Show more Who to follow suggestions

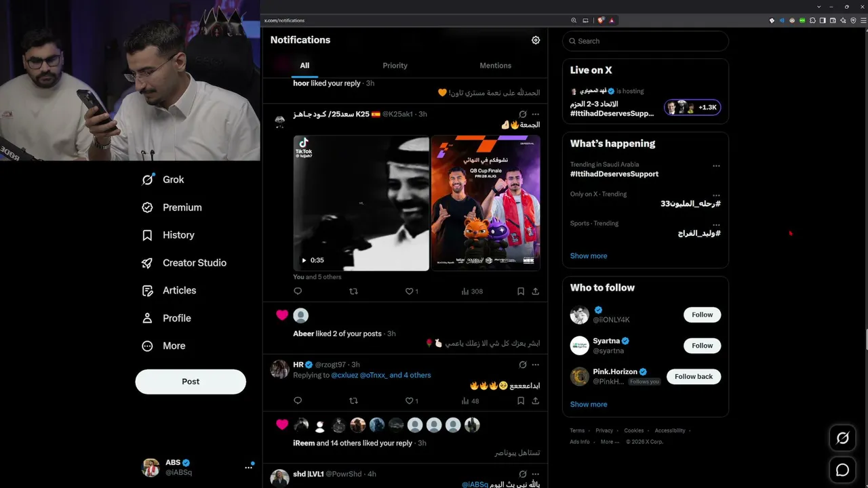click(x=589, y=405)
